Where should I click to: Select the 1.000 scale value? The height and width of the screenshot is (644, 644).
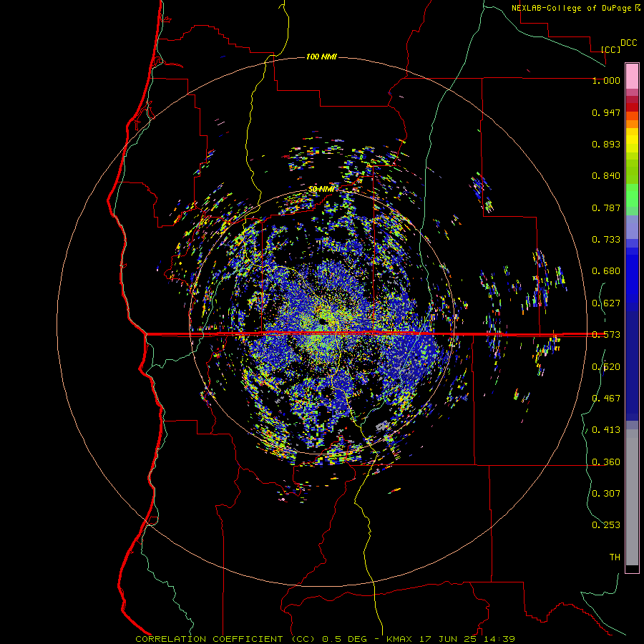[606, 80]
